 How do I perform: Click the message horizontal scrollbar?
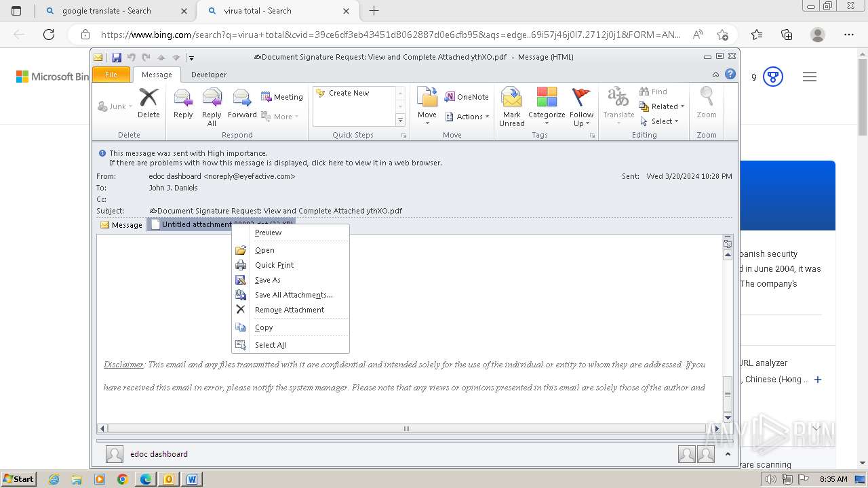click(406, 428)
